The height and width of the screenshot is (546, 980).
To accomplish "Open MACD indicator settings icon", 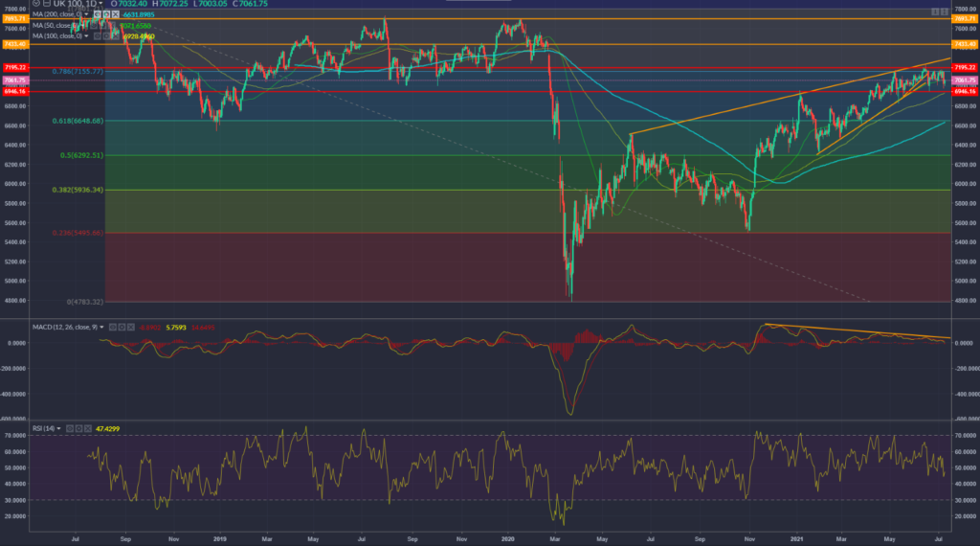I will pos(122,327).
